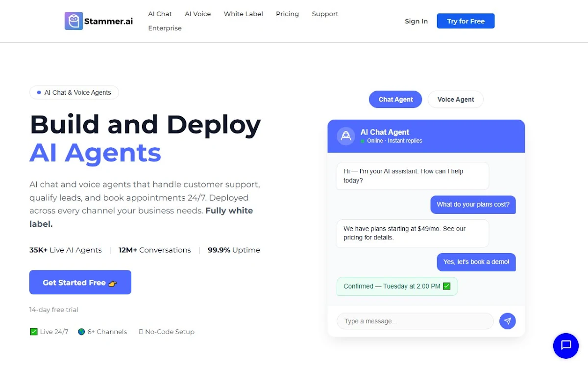Click the "What do your plans cost?" chat bubble
The width and height of the screenshot is (588, 368).
point(473,205)
